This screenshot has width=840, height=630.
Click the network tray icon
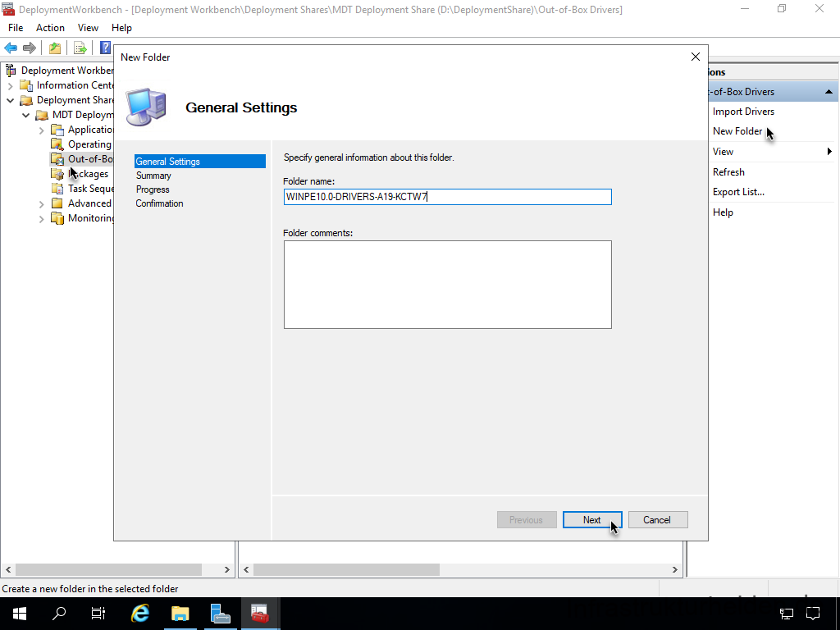pyautogui.click(x=787, y=614)
